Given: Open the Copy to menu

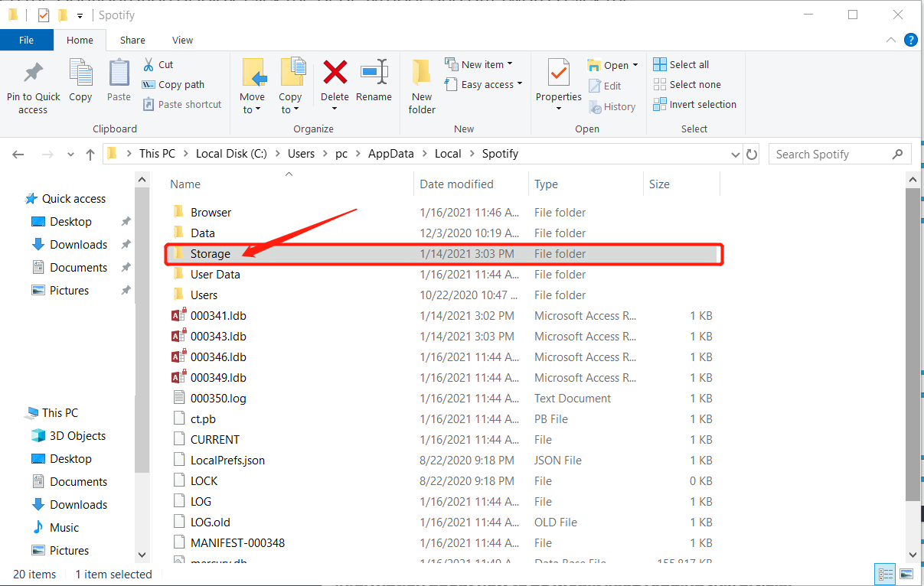Looking at the screenshot, I should (x=290, y=86).
